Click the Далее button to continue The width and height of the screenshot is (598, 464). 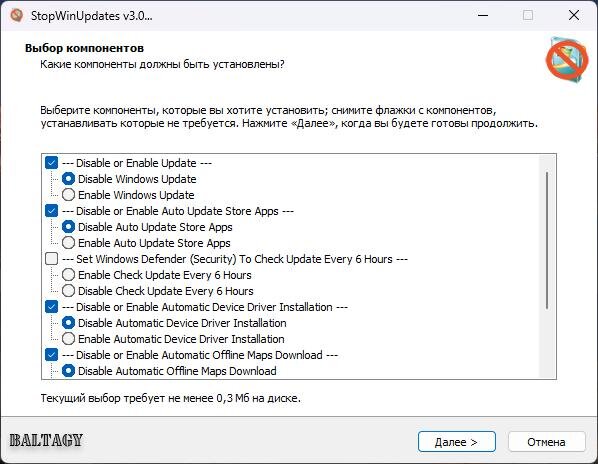[457, 442]
